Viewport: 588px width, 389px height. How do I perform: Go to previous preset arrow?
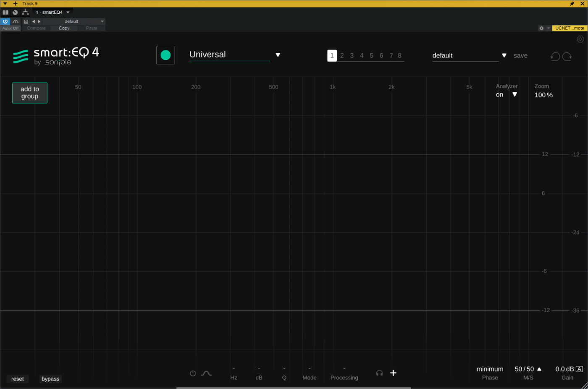click(x=33, y=21)
